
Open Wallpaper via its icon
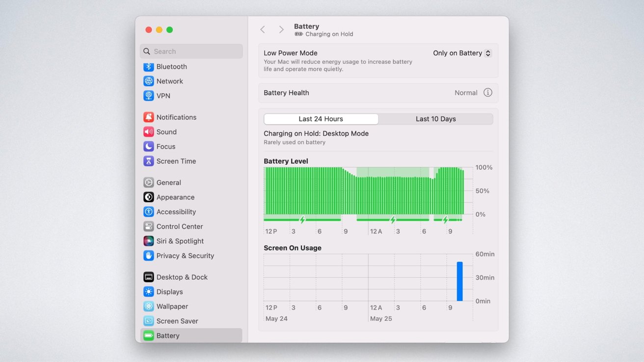point(149,307)
